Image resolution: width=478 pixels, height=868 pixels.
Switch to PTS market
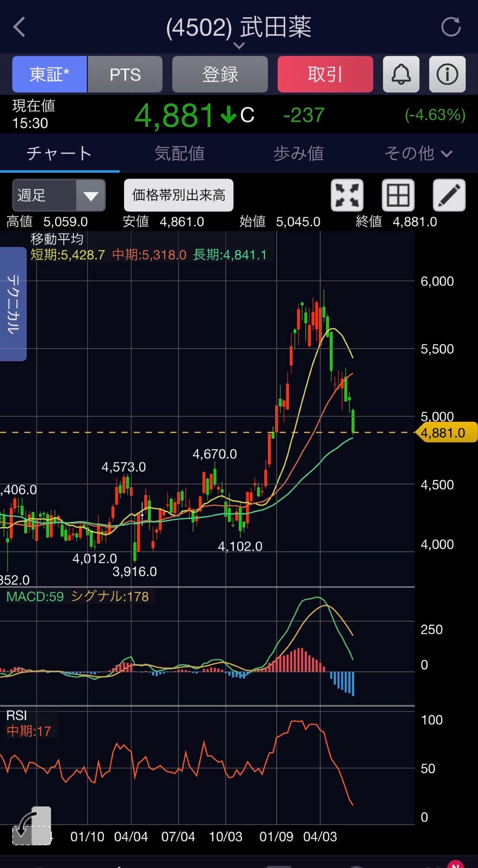coord(125,74)
